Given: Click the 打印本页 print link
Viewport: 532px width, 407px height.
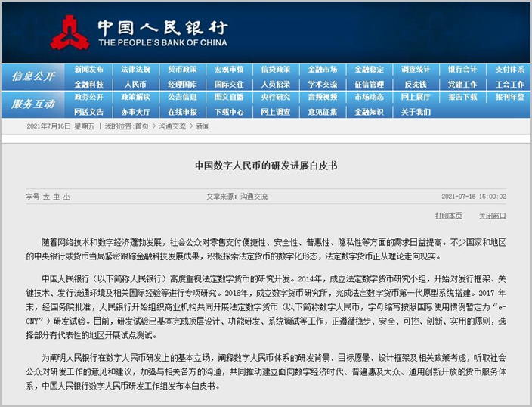Looking at the screenshot, I should [x=448, y=216].
